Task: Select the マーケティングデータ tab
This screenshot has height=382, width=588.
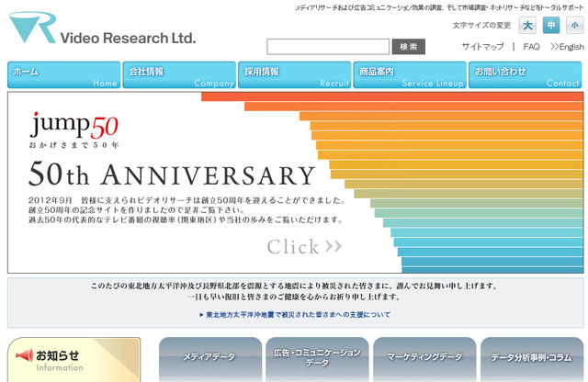Action: pyautogui.click(x=424, y=358)
